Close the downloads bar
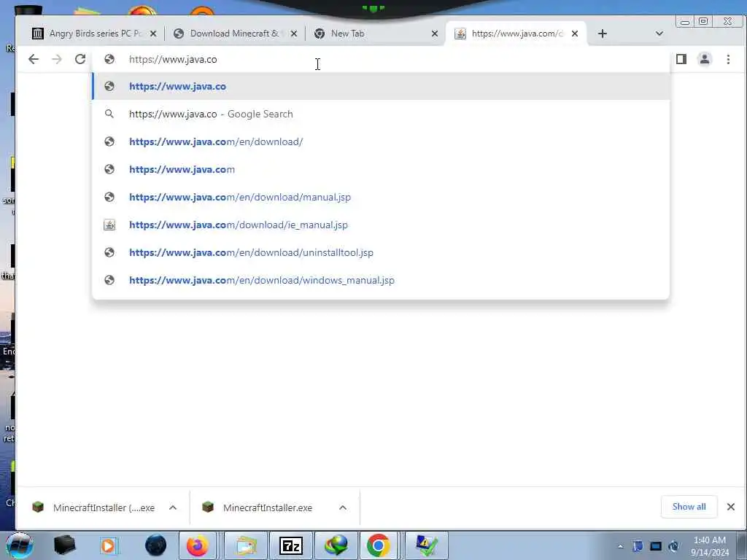This screenshot has width=747, height=560. (x=731, y=507)
